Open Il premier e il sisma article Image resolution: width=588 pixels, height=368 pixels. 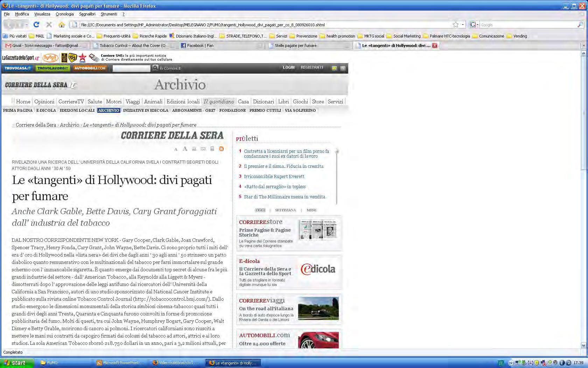click(283, 166)
